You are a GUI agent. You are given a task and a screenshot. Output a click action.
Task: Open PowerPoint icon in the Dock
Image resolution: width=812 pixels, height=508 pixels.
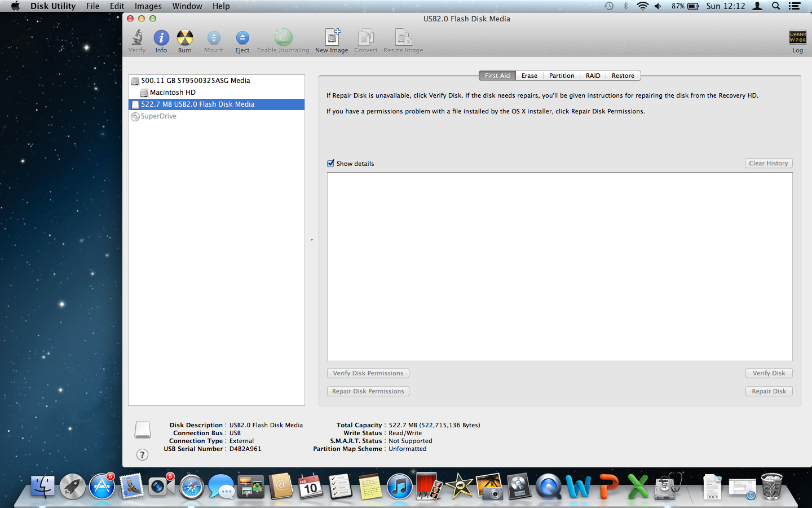[x=608, y=487]
